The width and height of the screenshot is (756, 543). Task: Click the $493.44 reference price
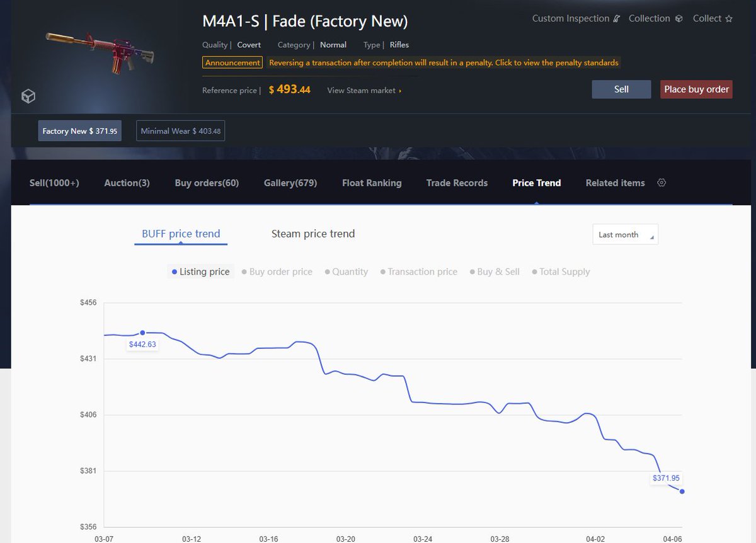click(x=289, y=89)
